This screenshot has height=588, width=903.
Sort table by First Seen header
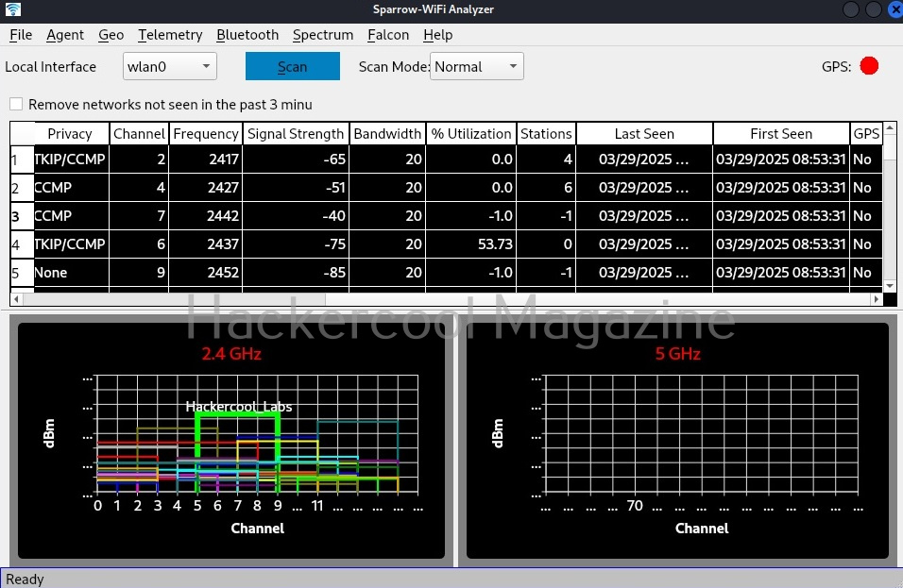tap(781, 133)
